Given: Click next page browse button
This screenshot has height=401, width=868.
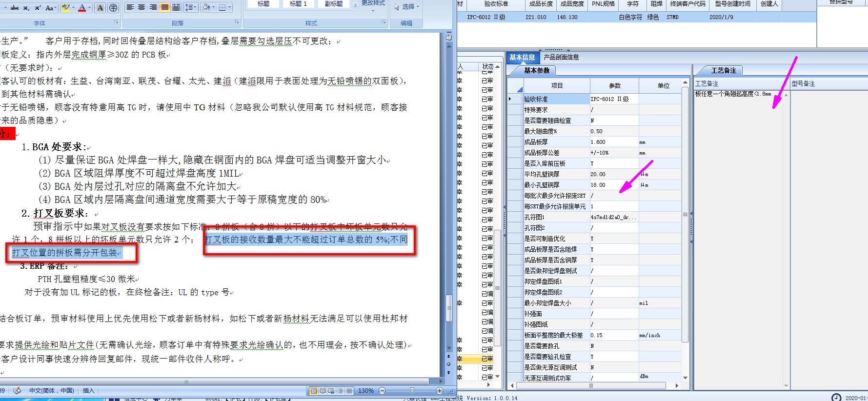Looking at the screenshot, I should [449, 373].
